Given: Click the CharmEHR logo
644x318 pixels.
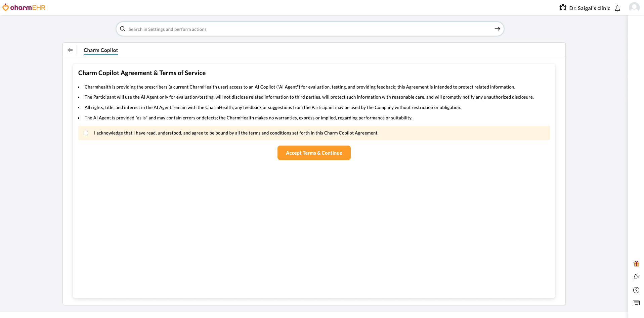Looking at the screenshot, I should [x=24, y=7].
